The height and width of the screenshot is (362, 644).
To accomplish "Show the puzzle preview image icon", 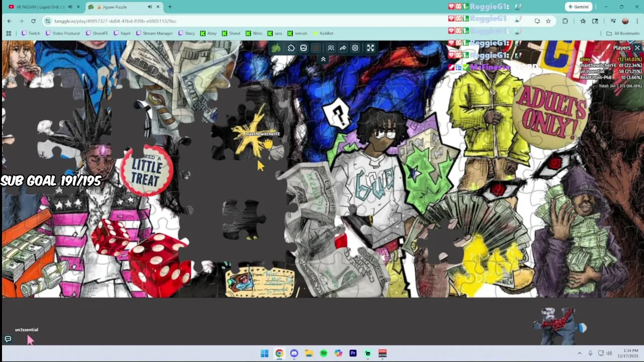I will (x=303, y=48).
